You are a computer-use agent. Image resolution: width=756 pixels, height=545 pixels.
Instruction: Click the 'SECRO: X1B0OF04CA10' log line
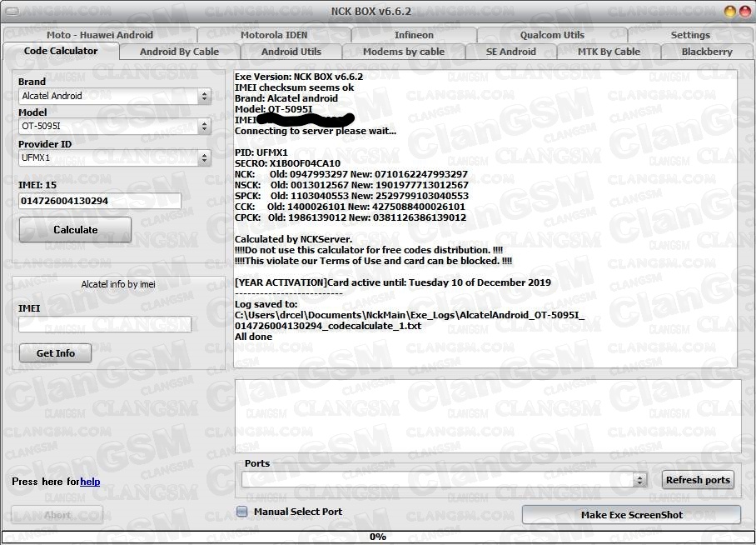(x=287, y=163)
